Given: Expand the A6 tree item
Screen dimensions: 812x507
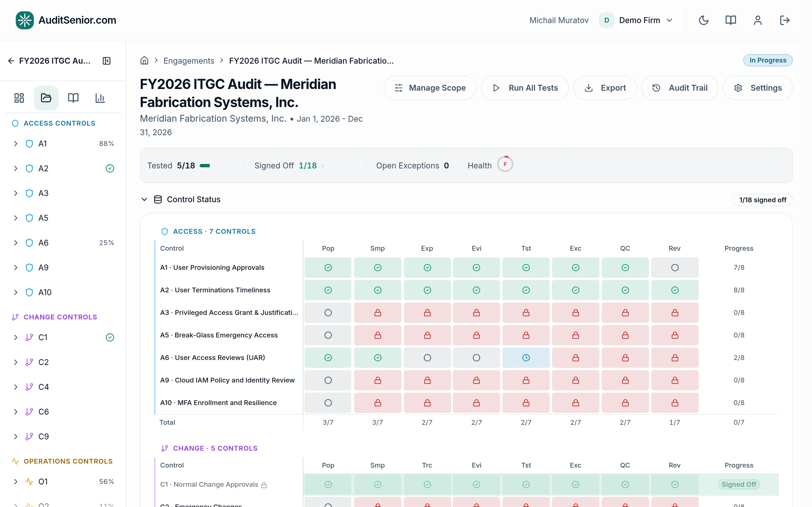Looking at the screenshot, I should click(x=16, y=243).
